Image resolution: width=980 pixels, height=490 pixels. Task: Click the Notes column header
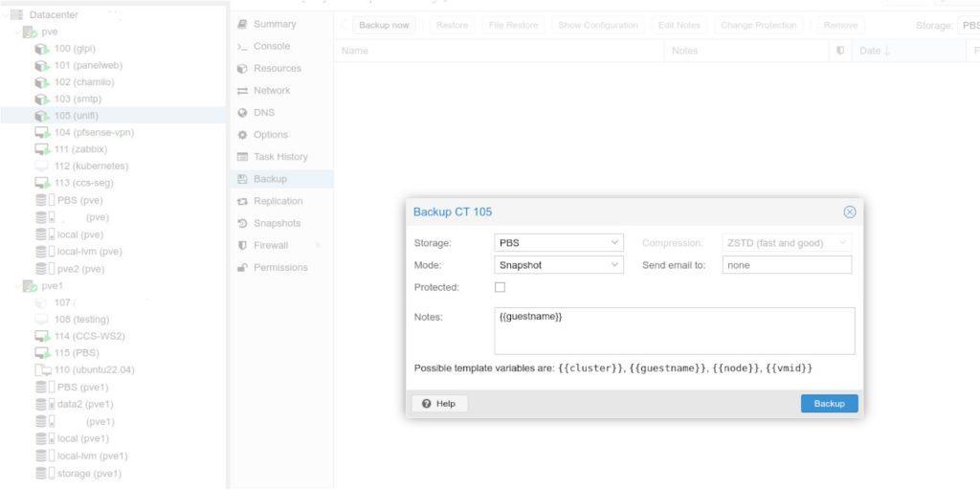click(748, 51)
